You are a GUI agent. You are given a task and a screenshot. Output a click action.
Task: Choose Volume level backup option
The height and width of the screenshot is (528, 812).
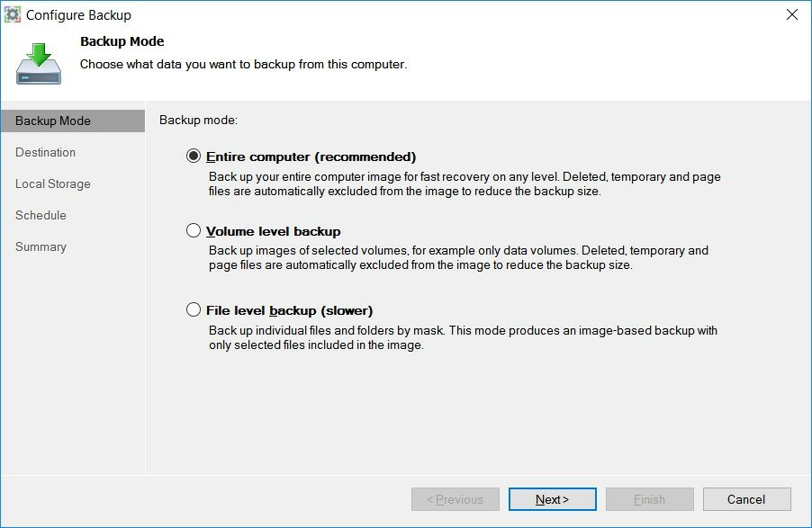(194, 230)
